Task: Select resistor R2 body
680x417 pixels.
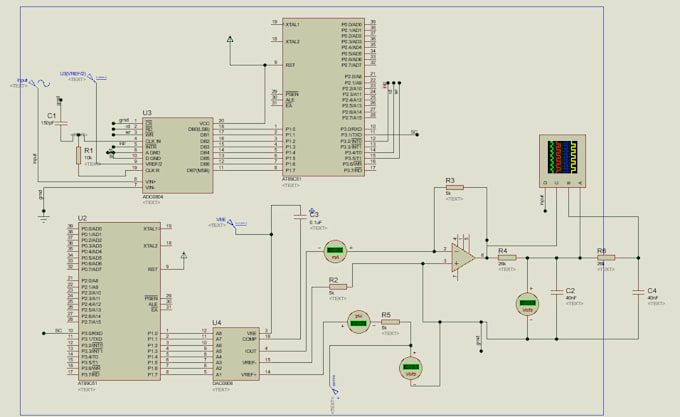Action: (x=338, y=287)
